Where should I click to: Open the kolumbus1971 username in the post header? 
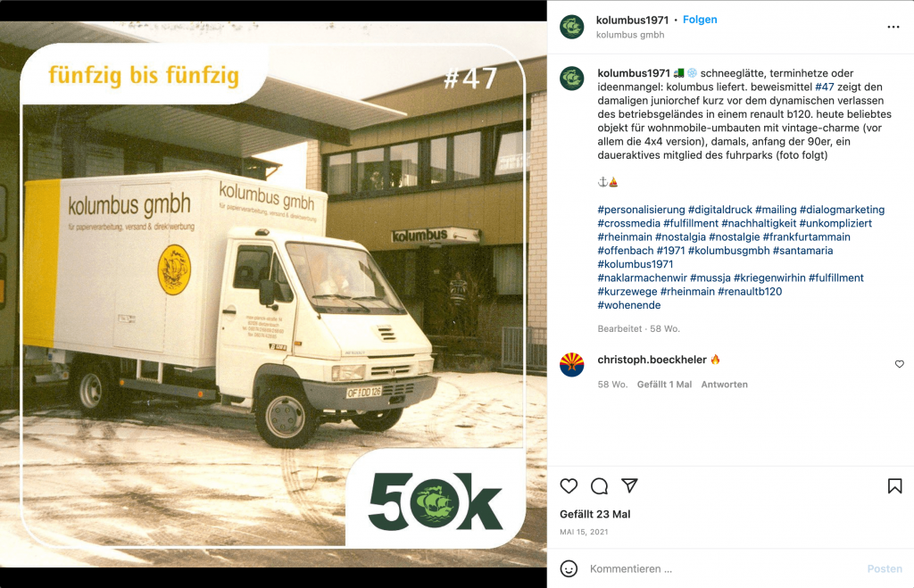tap(632, 20)
